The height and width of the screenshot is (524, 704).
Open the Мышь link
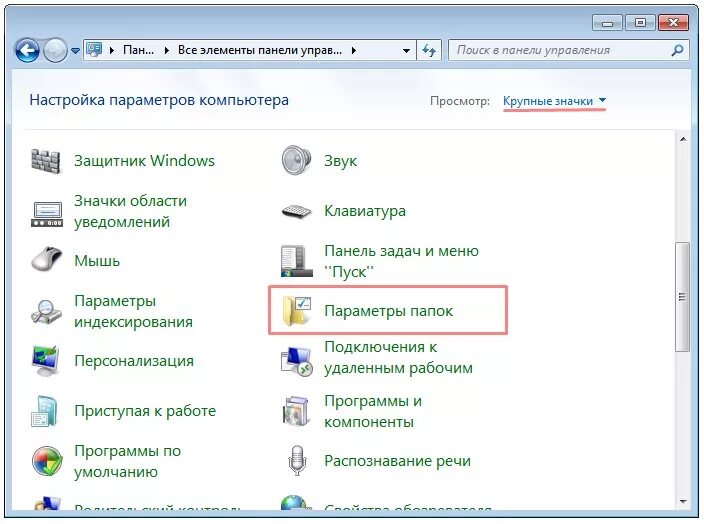pyautogui.click(x=97, y=261)
